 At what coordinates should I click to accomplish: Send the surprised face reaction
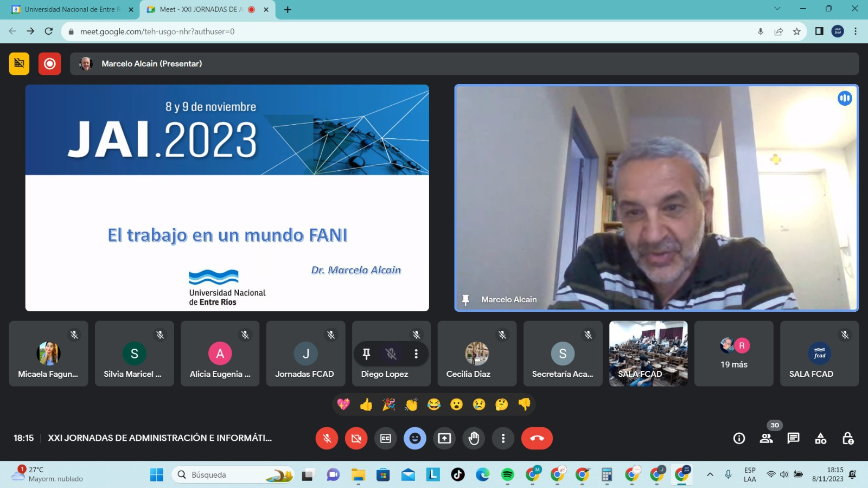[457, 404]
